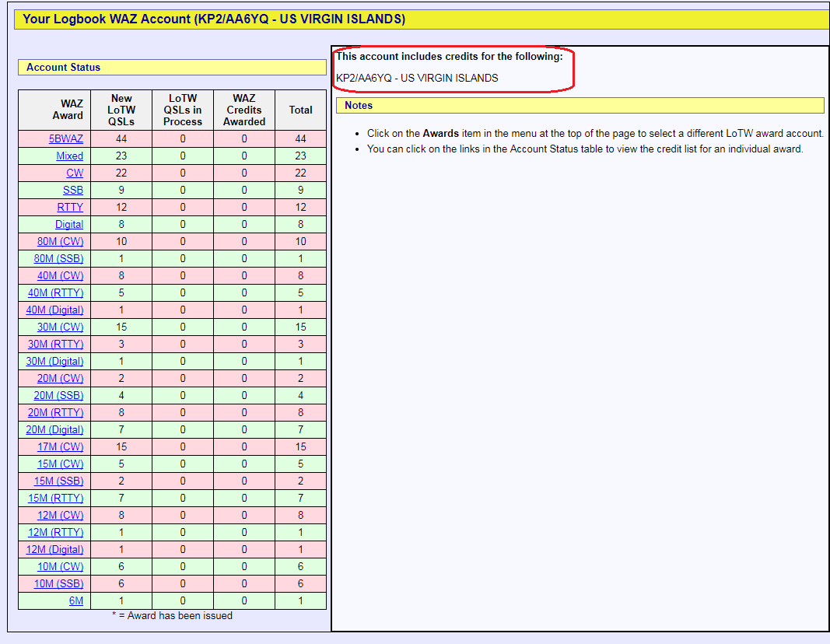Image resolution: width=830 pixels, height=644 pixels.
Task: Open the Digital award link
Action: tap(68, 224)
